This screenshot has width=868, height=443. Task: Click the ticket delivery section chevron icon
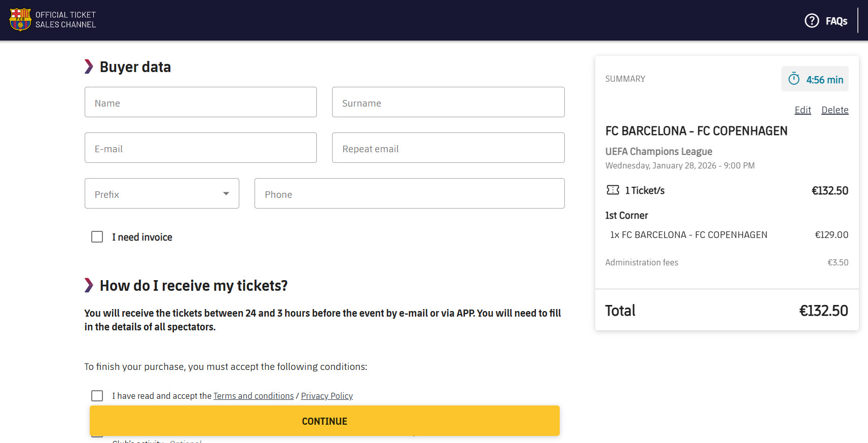(x=89, y=285)
